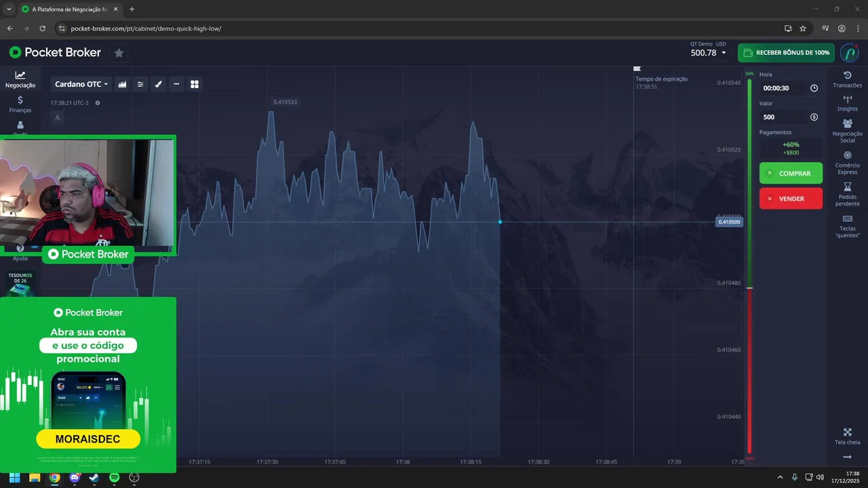Viewport: 868px width, 488px height.
Task: Open the indicators sliders icon
Action: 140,84
